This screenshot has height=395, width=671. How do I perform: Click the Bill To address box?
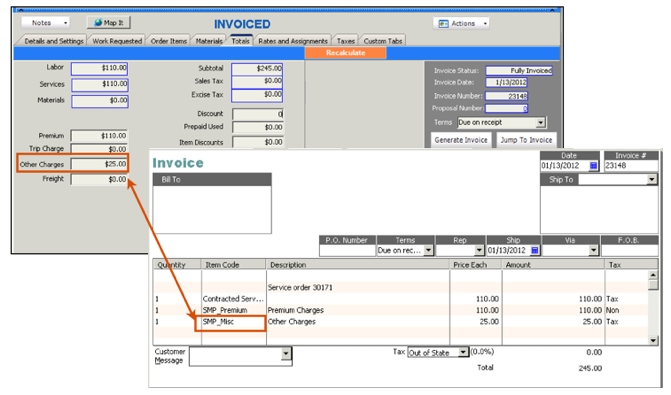[x=212, y=210]
